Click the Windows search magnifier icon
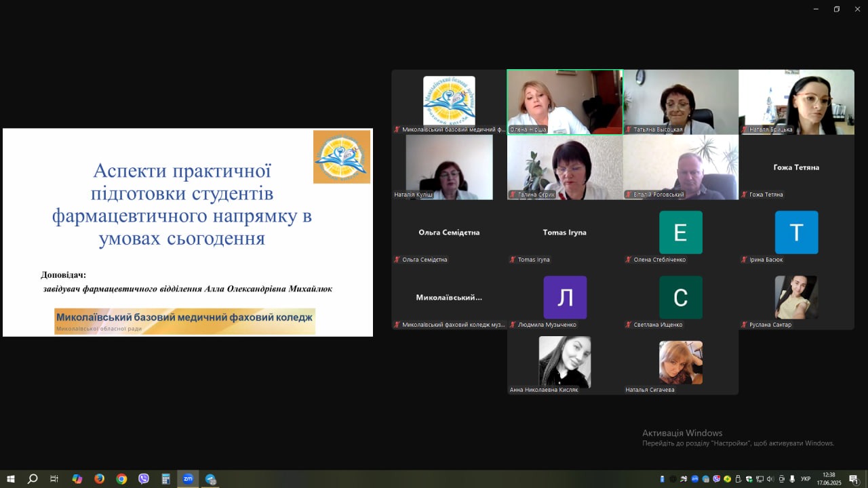Viewport: 868px width, 488px height. coord(33,479)
